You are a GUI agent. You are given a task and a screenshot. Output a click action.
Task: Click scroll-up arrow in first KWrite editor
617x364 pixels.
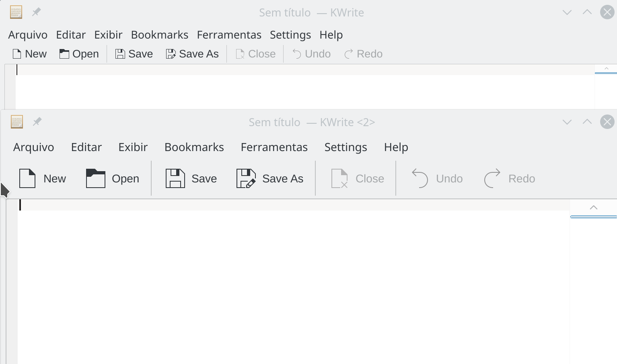point(606,68)
